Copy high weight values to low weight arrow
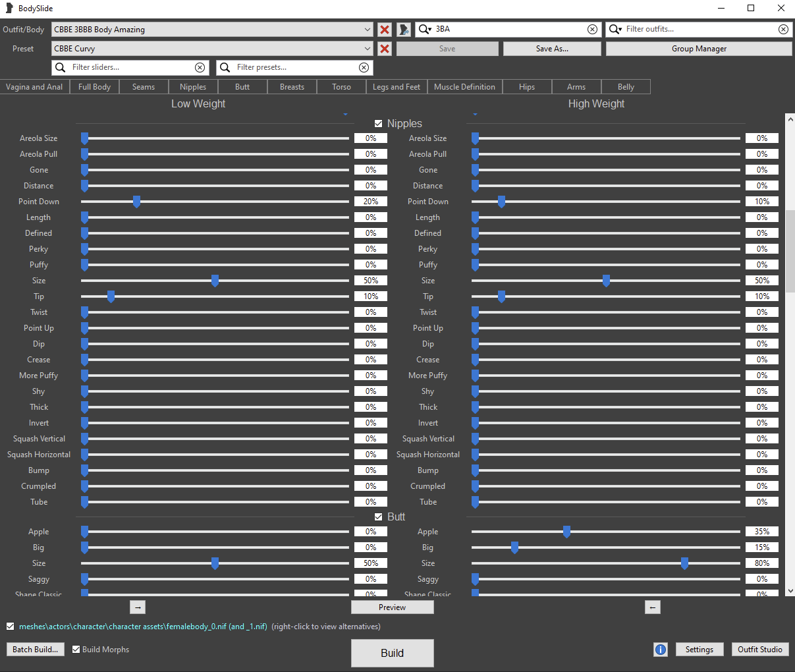 [x=653, y=607]
